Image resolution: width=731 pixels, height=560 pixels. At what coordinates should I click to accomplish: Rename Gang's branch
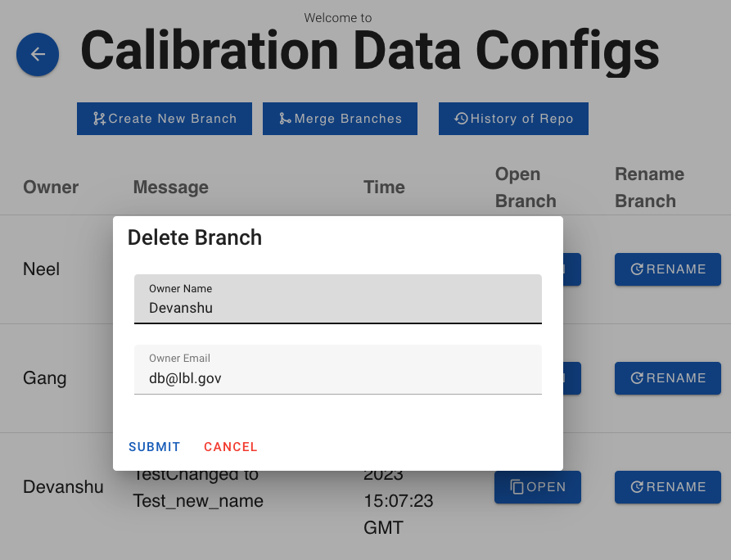[x=667, y=378]
